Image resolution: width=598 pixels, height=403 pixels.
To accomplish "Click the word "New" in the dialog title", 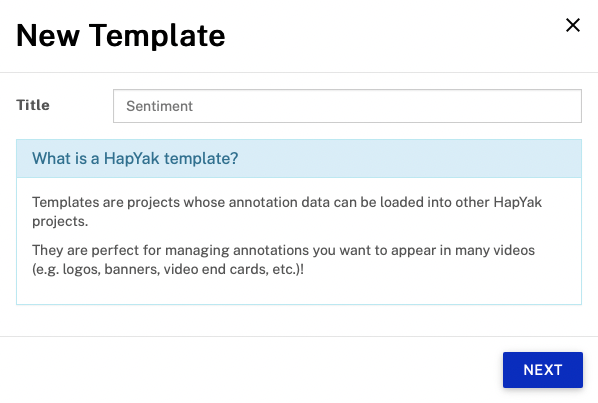I will tap(48, 36).
